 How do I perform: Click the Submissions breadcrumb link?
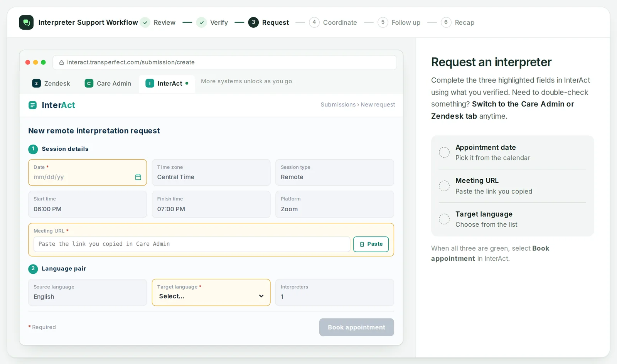[x=338, y=104]
